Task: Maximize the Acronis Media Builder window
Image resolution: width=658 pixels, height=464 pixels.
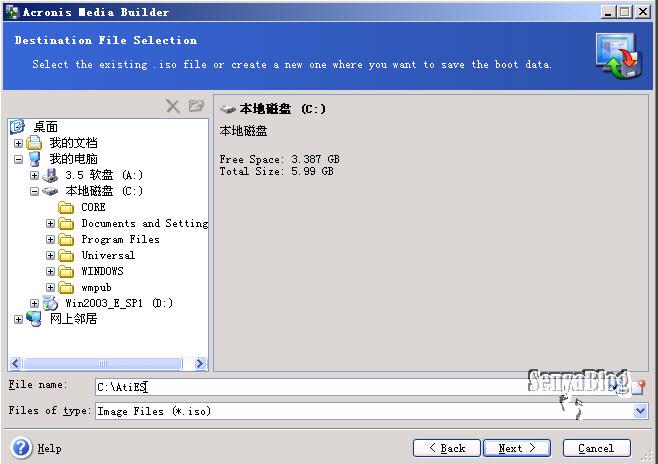Action: pos(624,12)
